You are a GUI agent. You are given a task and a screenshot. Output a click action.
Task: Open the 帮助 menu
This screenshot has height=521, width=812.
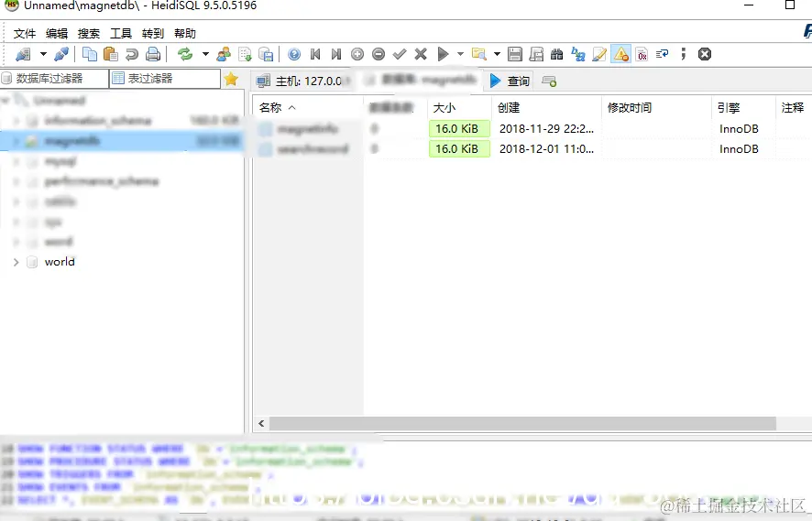tap(185, 34)
